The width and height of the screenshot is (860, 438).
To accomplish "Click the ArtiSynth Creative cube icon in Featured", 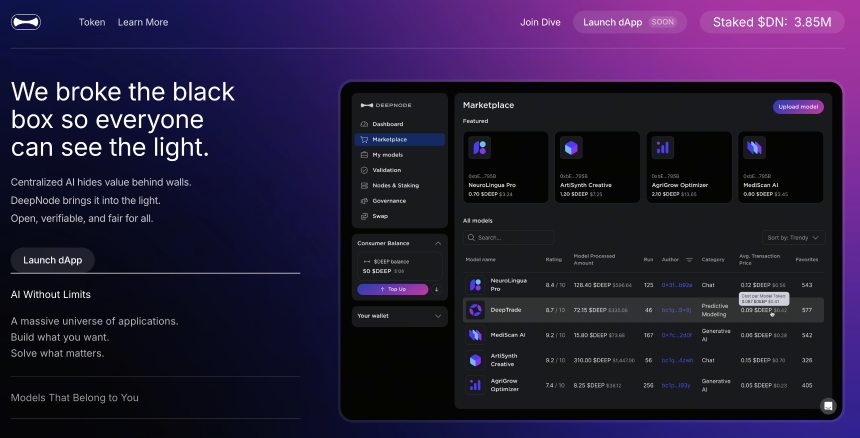I will 572,148.
